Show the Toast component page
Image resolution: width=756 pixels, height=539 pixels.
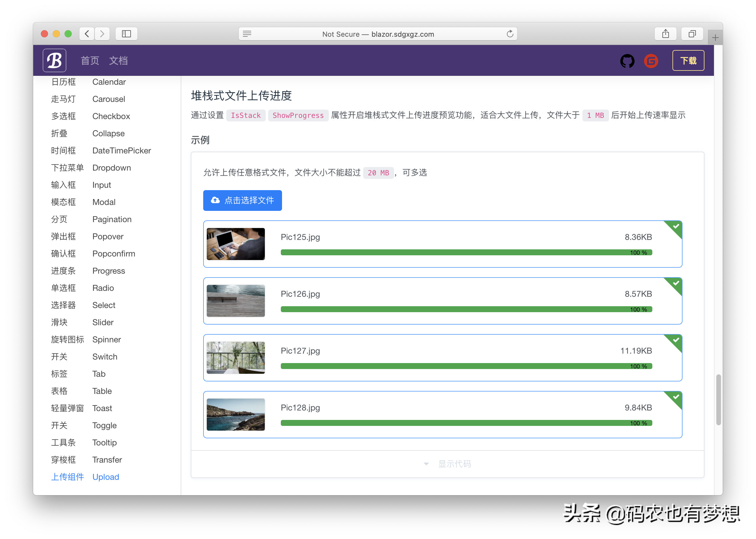(102, 409)
